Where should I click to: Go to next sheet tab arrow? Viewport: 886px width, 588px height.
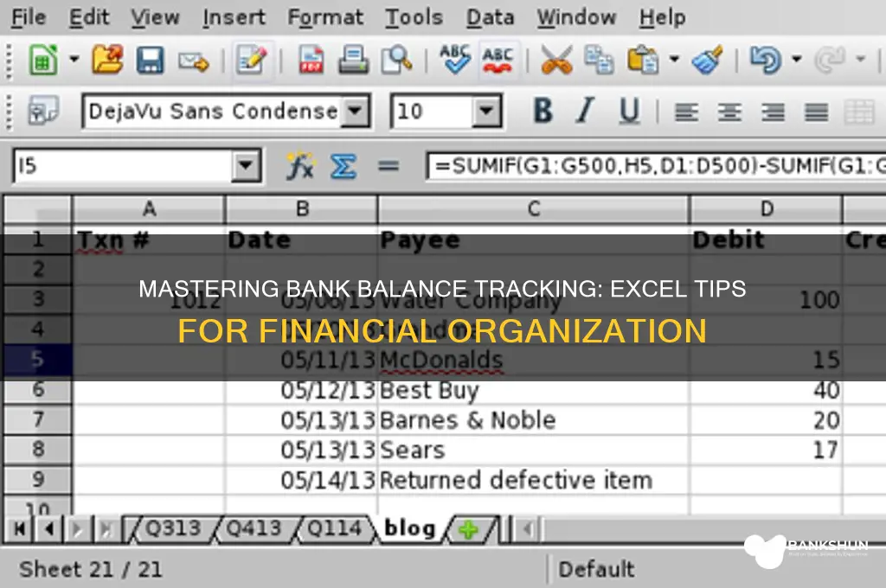[77, 529]
